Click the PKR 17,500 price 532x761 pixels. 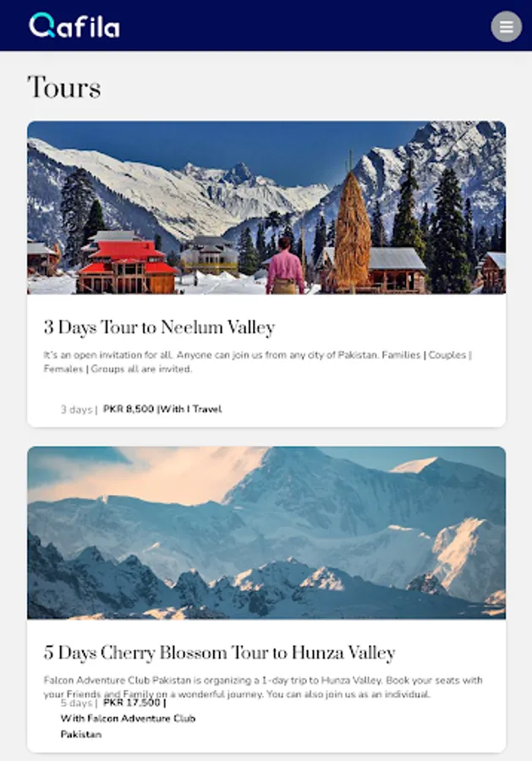pyautogui.click(x=132, y=703)
